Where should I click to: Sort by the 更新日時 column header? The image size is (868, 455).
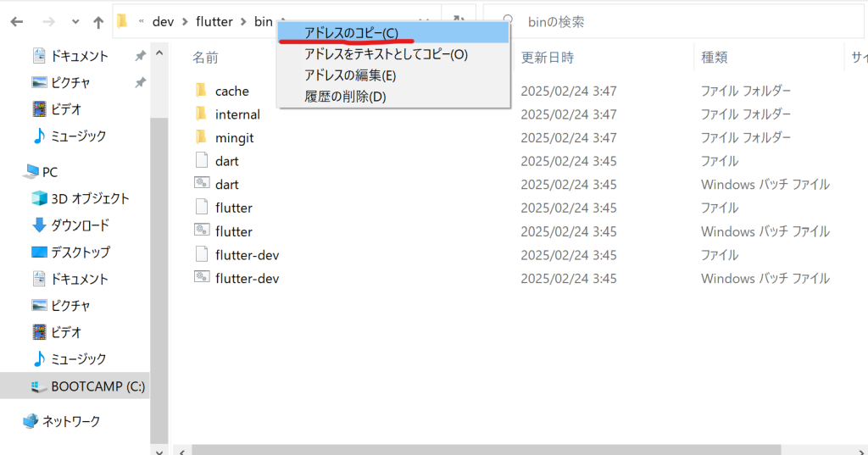pyautogui.click(x=547, y=58)
